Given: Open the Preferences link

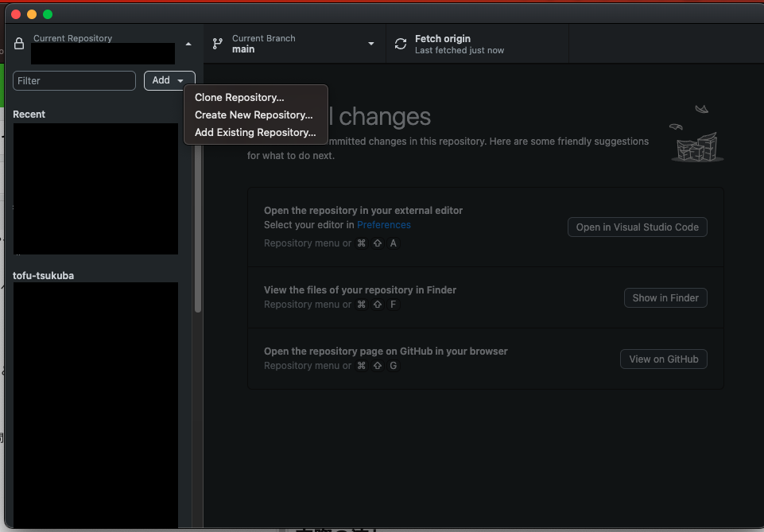Looking at the screenshot, I should (x=384, y=224).
